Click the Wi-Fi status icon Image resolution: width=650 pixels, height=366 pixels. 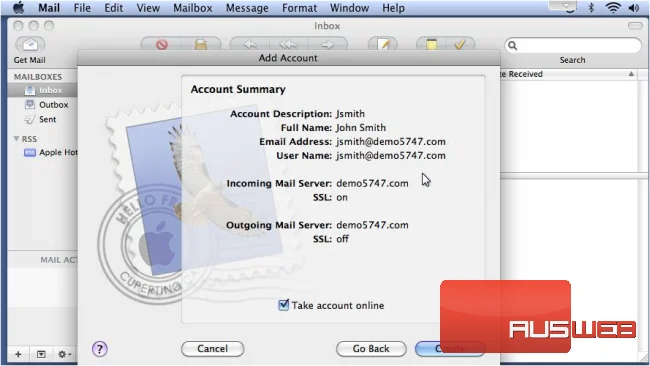tap(613, 7)
